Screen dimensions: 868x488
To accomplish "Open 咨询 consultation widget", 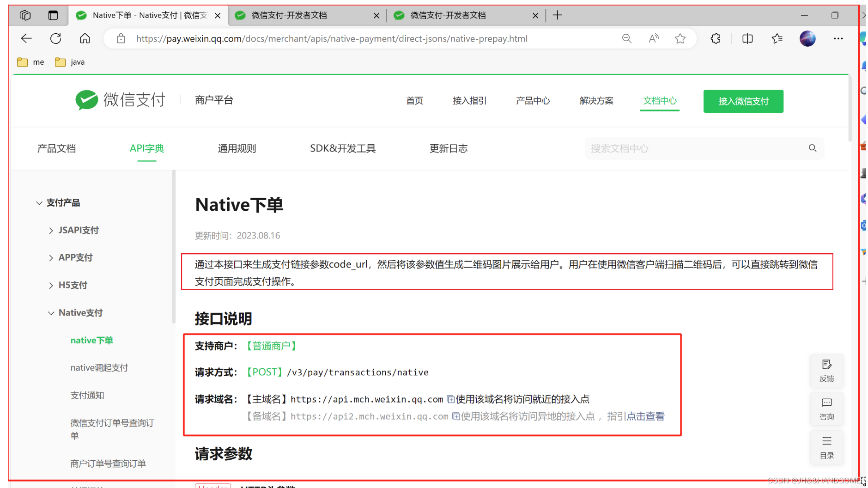I will pos(826,409).
